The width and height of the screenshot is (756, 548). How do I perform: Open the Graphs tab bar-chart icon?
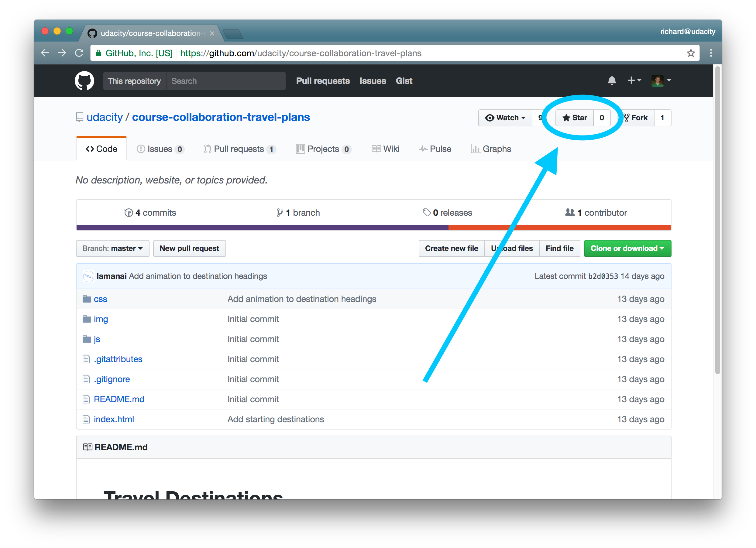pyautogui.click(x=476, y=149)
